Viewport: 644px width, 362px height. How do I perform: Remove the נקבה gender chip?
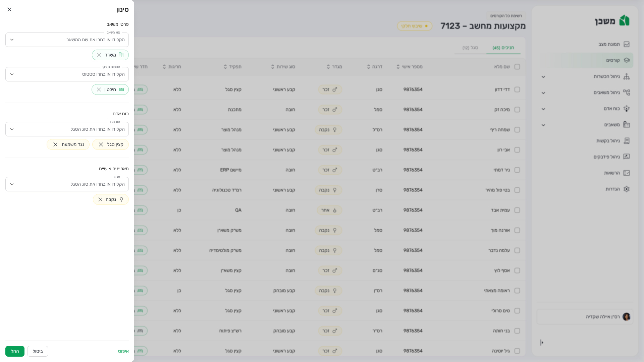(100, 199)
